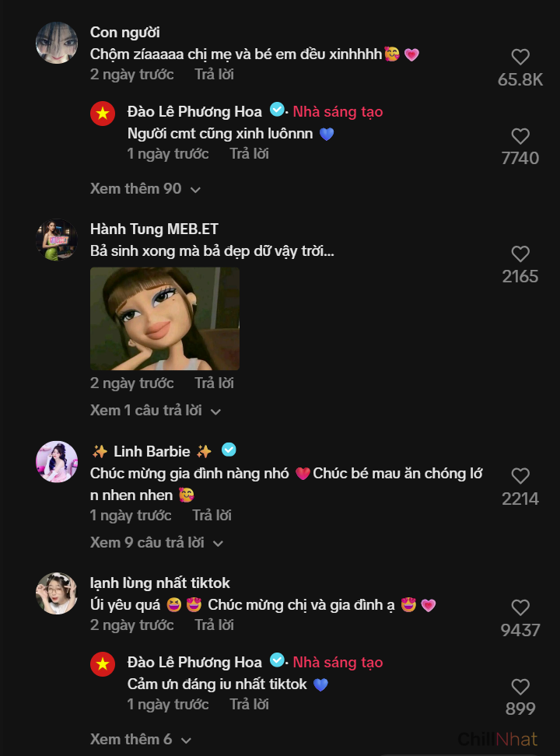Open Linh Barbie's profile picture

[57, 462]
